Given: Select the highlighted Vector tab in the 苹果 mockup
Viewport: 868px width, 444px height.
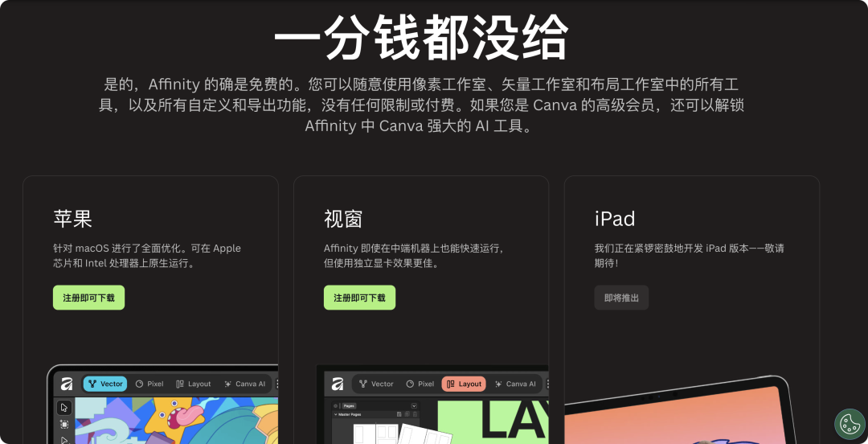Looking at the screenshot, I should point(105,384).
